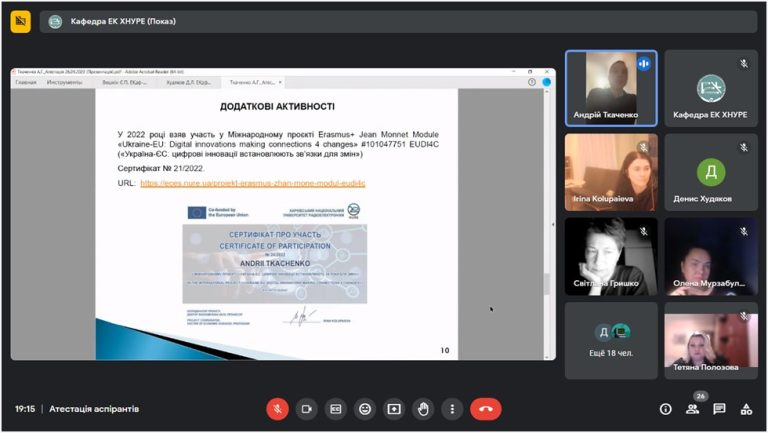
Task: Unmute the microphone in the call controls
Action: [278, 409]
